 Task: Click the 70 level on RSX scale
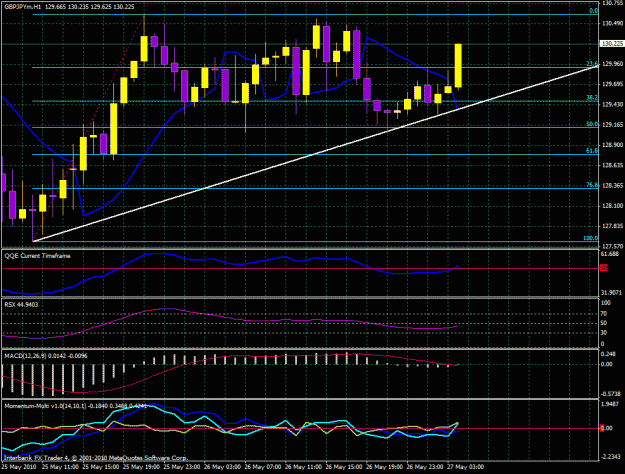coord(603,314)
